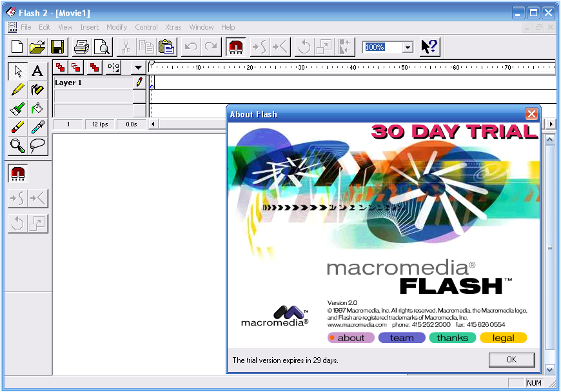Select the Pencil tool
The image size is (561, 392).
pos(17,90)
